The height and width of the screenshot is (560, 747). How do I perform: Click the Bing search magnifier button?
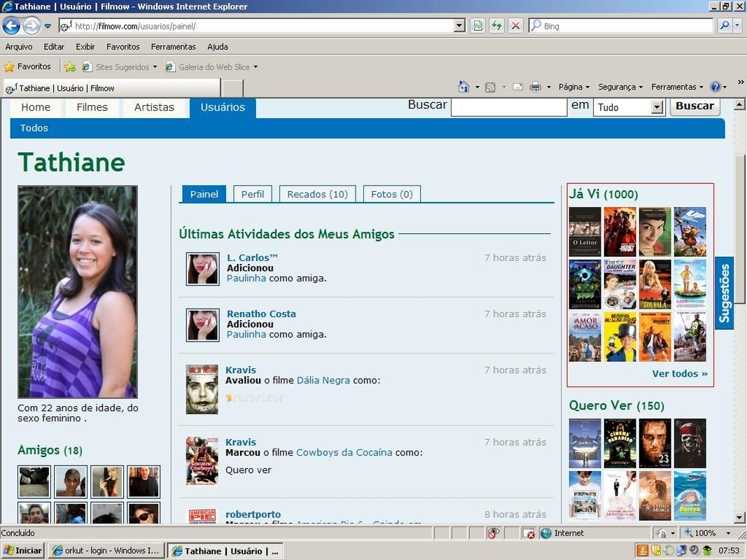pyautogui.click(x=725, y=26)
